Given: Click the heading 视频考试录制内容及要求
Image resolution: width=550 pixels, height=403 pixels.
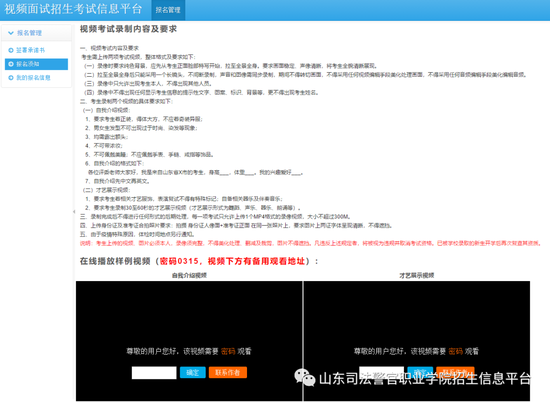Looking at the screenshot, I should [128, 29].
